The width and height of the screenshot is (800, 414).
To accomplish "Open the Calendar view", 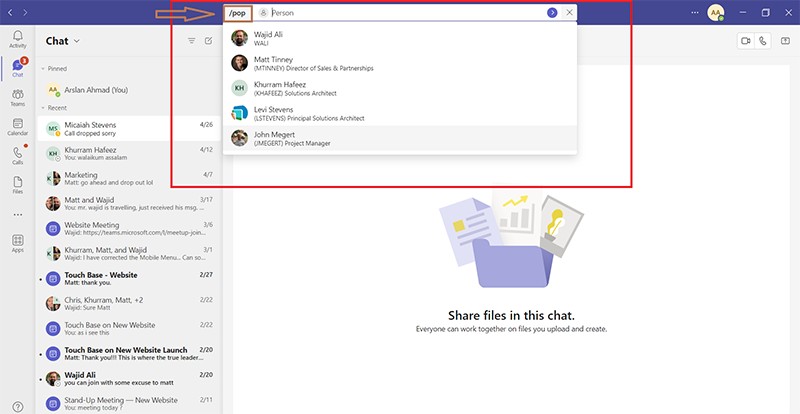I will click(17, 127).
